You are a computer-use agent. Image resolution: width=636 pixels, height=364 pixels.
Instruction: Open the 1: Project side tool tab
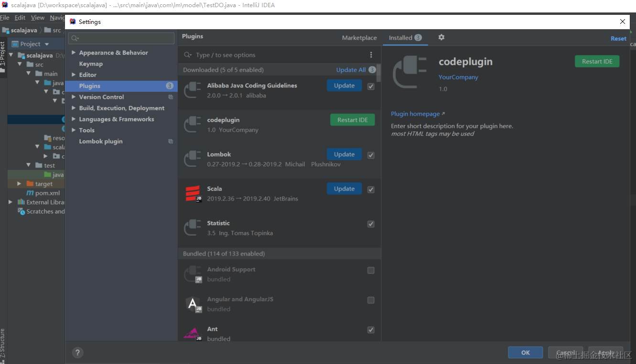tap(3, 57)
